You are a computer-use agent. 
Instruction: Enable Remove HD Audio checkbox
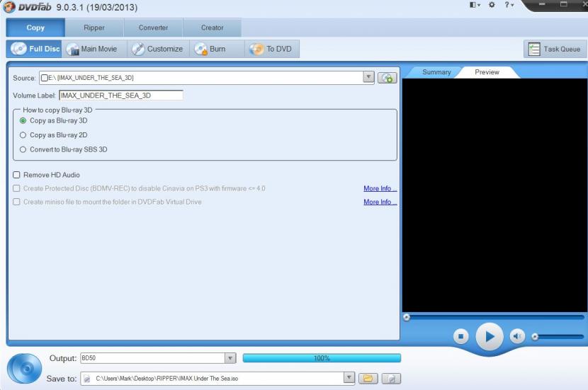pos(16,175)
